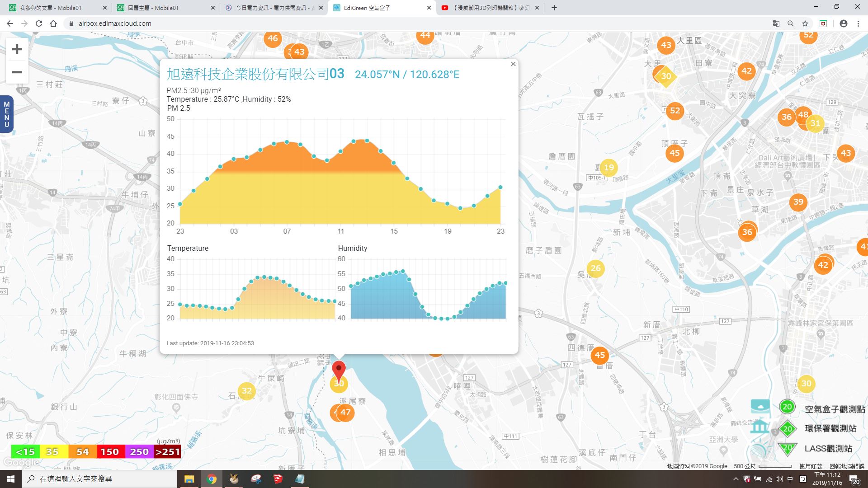Select the diamond 30 EPA station marker
The height and width of the screenshot is (488, 868).
coord(666,76)
